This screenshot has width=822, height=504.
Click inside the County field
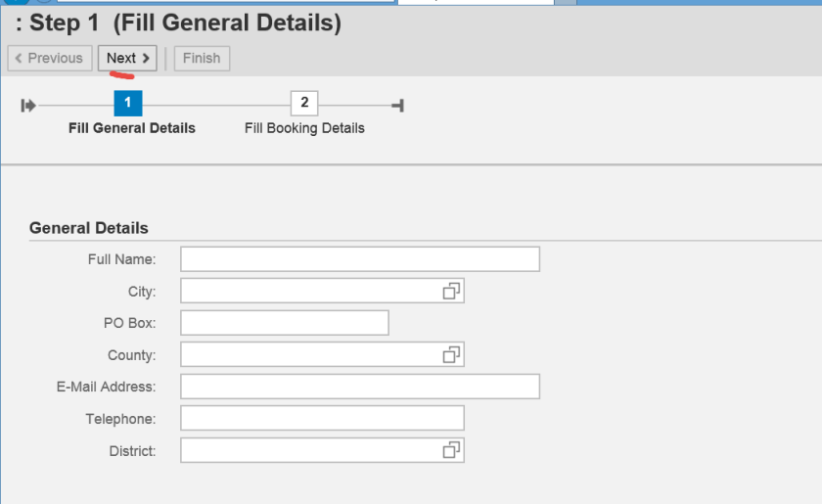(x=308, y=354)
